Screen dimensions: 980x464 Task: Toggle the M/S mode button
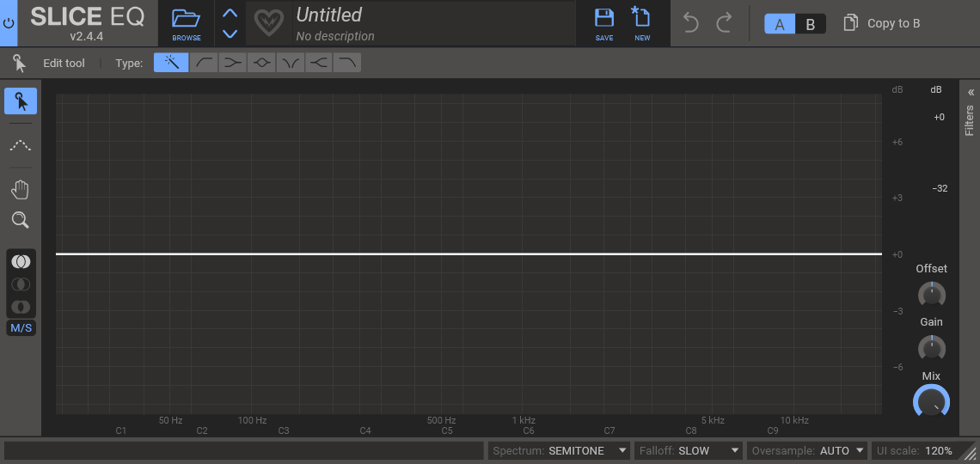pyautogui.click(x=21, y=328)
